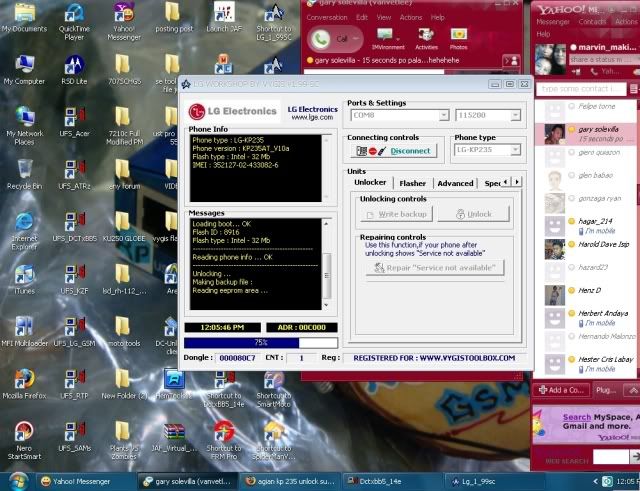The height and width of the screenshot is (491, 640).
Task: Click the Messages panel scrollbar
Action: click(326, 264)
